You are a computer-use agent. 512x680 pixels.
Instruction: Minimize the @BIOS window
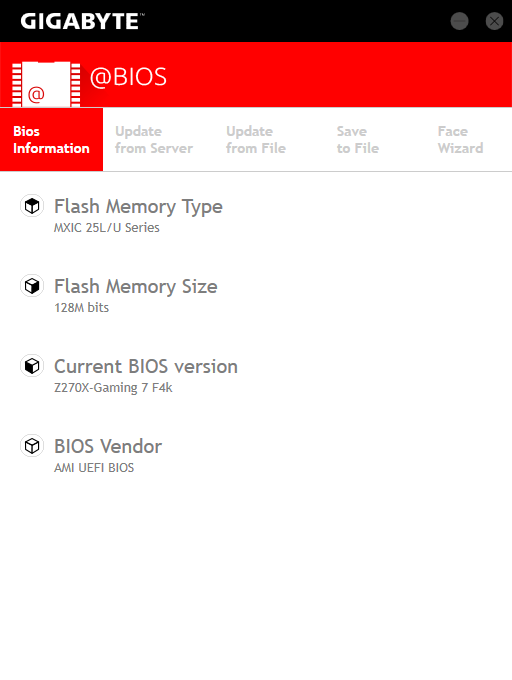460,21
